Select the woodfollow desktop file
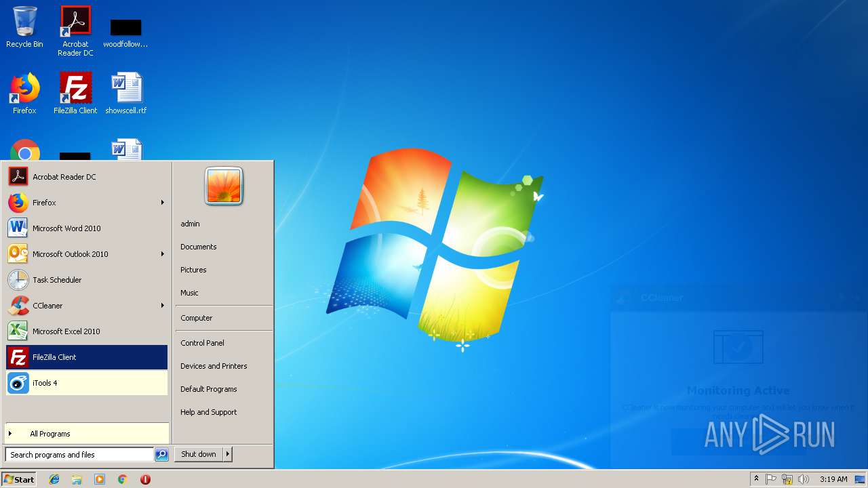Image resolution: width=868 pixels, height=488 pixels. click(125, 33)
